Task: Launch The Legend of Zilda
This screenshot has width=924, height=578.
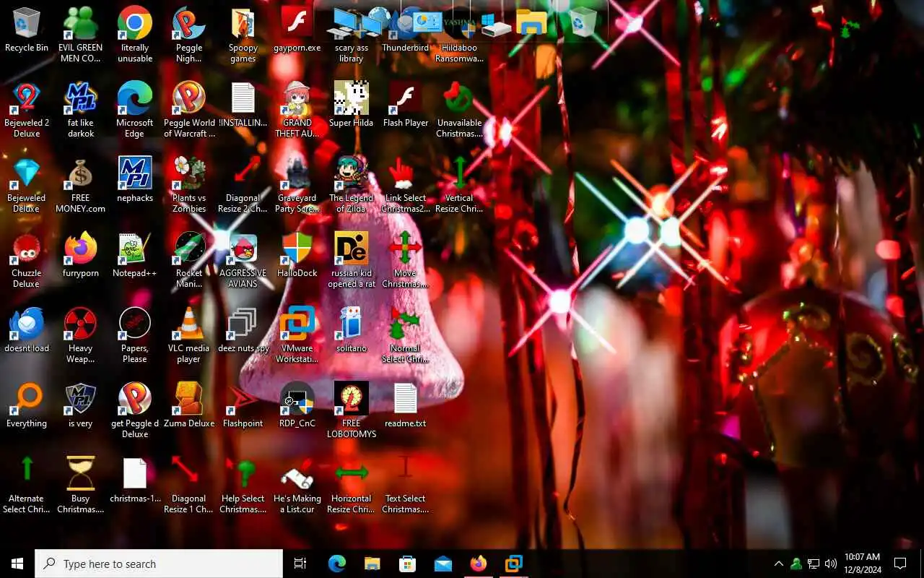Action: 352,185
